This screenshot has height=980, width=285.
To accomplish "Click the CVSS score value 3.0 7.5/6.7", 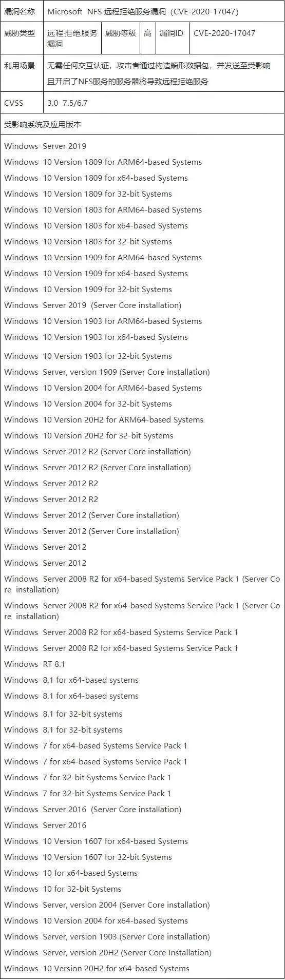I will (x=67, y=103).
